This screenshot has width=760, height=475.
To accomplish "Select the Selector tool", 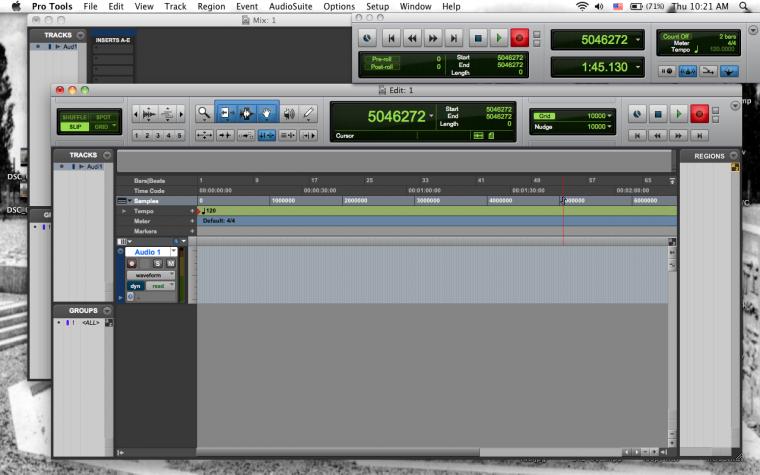I will (x=246, y=113).
